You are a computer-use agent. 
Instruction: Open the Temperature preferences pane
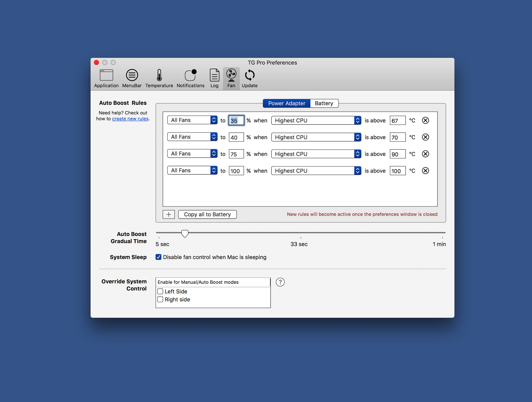tap(159, 78)
